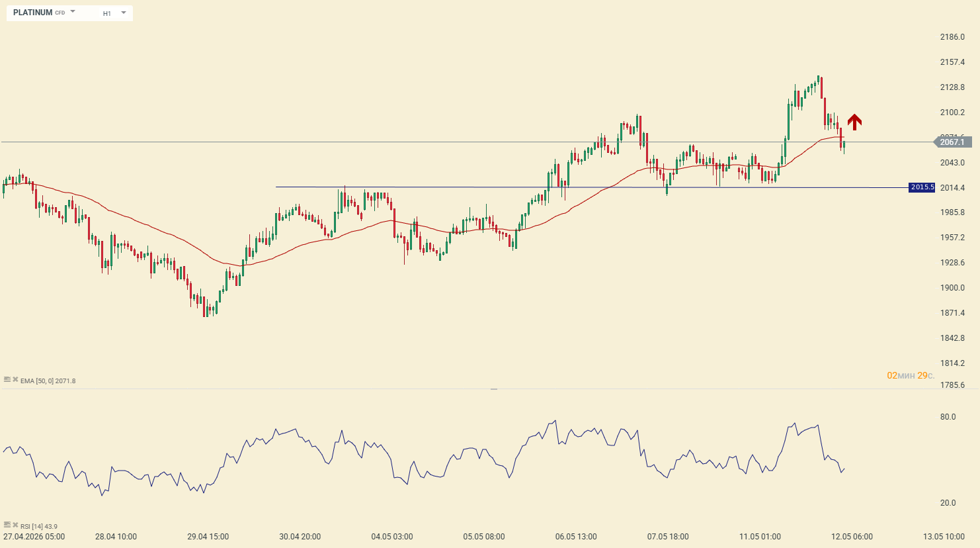980x548 pixels.
Task: Remove the EMA indicator with X icon
Action: [x=15, y=380]
